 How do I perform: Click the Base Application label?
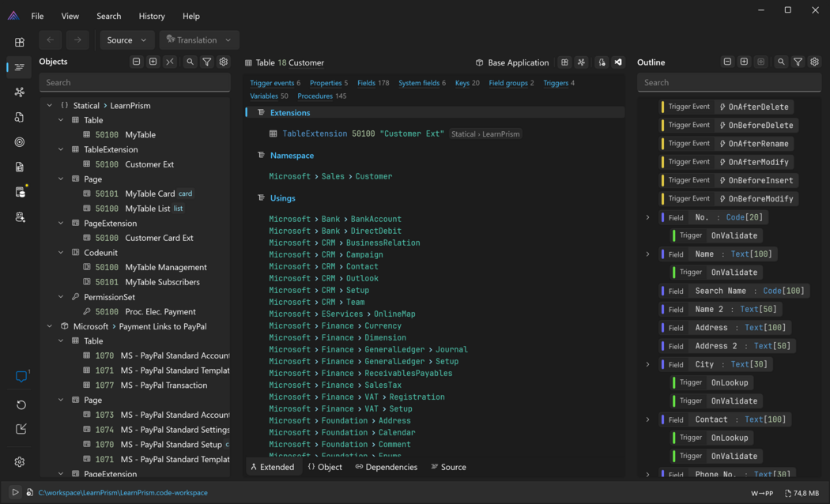click(519, 62)
